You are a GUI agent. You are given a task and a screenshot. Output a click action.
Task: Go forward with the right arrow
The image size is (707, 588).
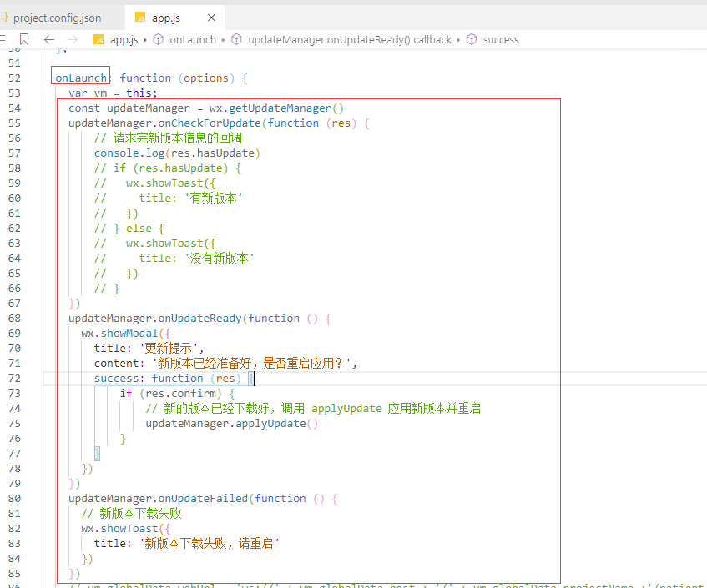73,40
